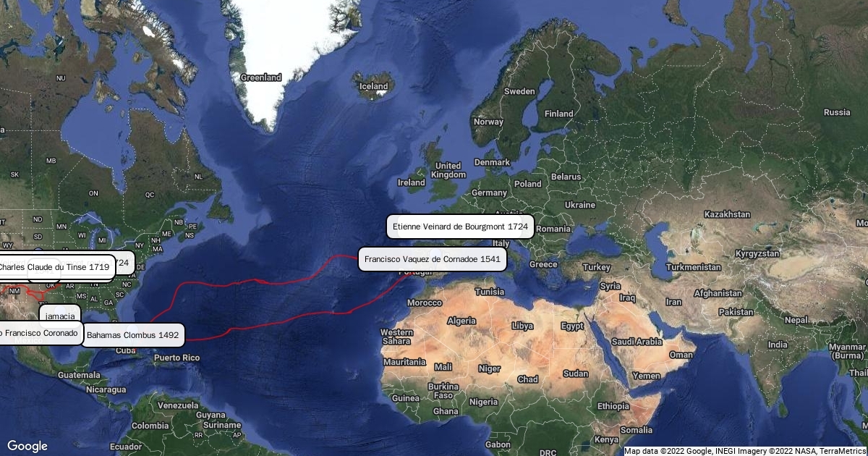
Task: Click the Iceland map label
Action: coord(374,86)
